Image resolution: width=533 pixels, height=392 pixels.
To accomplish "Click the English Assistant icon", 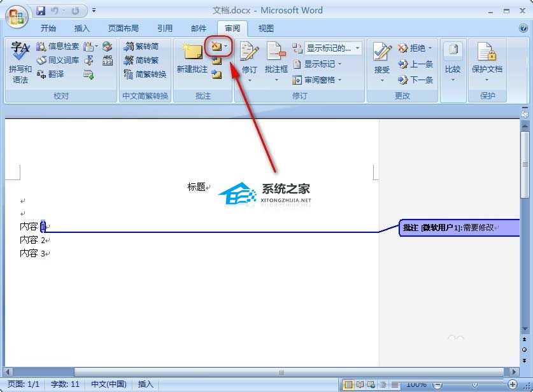I will pyautogui.click(x=107, y=46).
